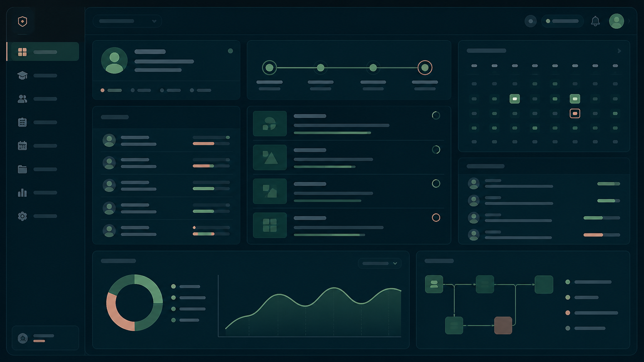Select the final orange-ringed step in the stepper
Screen dimensions: 644x362
(425, 68)
